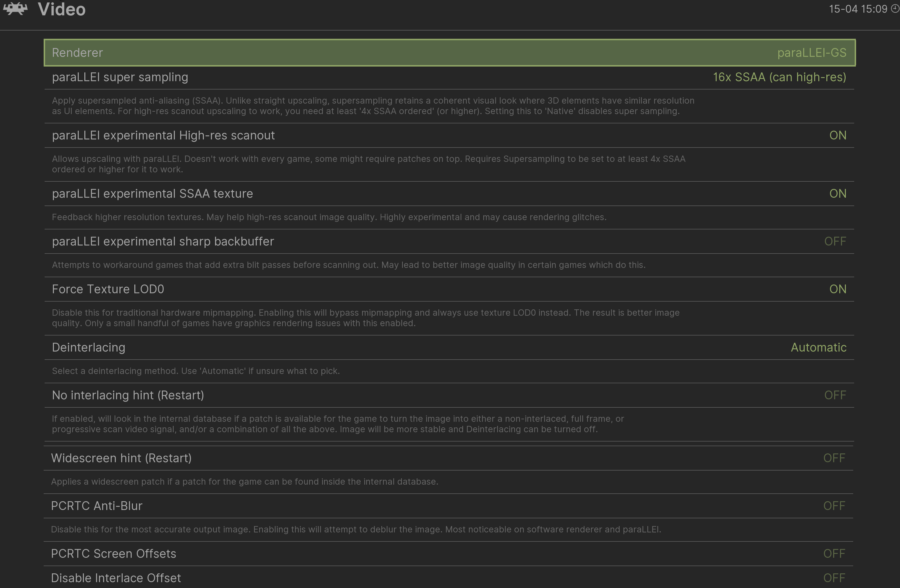Enable Widescreen hint (Restart)
The height and width of the screenshot is (588, 900).
834,458
